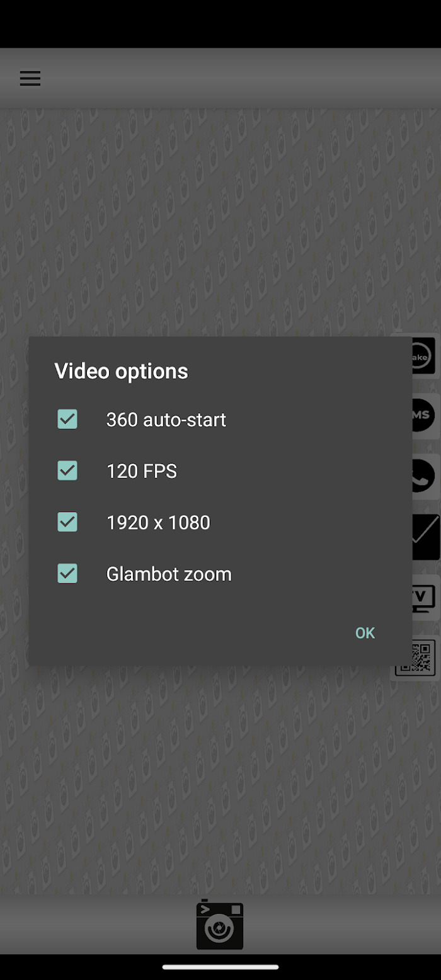The height and width of the screenshot is (980, 441).
Task: Tap the system navigation home pill
Action: pyautogui.click(x=220, y=967)
